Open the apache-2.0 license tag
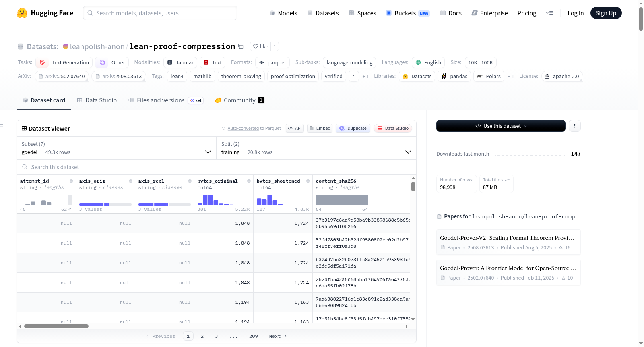Viewport: 644px width, 347px height. (x=562, y=76)
